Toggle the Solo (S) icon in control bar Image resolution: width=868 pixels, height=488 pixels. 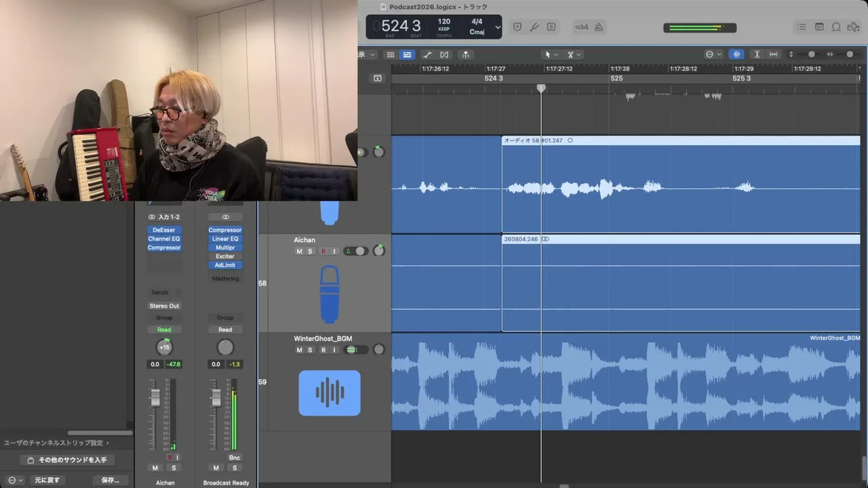pos(551,27)
